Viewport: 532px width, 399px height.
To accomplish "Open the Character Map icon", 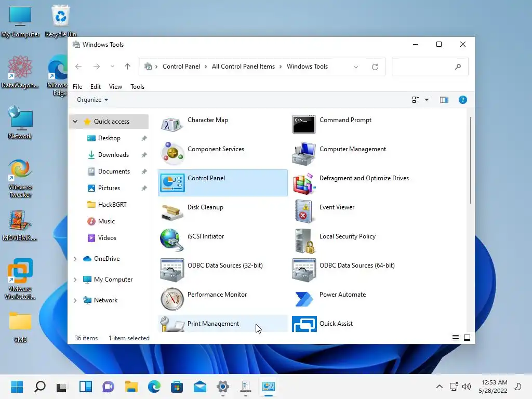I will pyautogui.click(x=171, y=125).
